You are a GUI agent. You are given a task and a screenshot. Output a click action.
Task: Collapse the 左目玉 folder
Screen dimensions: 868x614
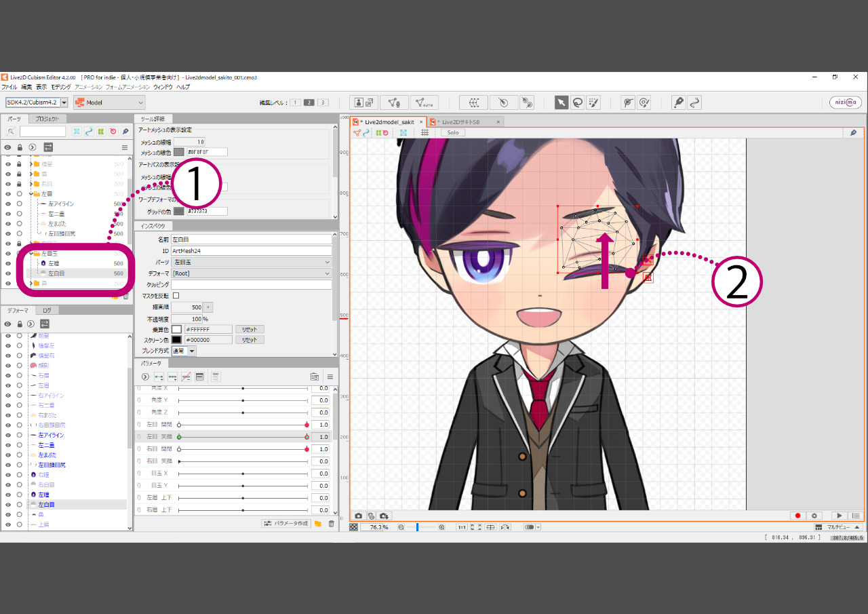tap(31, 253)
